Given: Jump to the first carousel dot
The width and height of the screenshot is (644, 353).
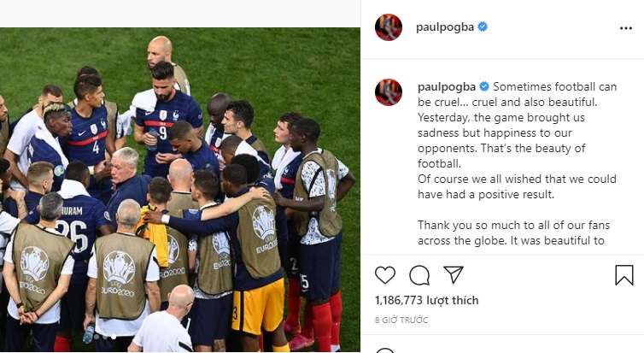Looking at the screenshot, I should pyautogui.click(x=97, y=337).
